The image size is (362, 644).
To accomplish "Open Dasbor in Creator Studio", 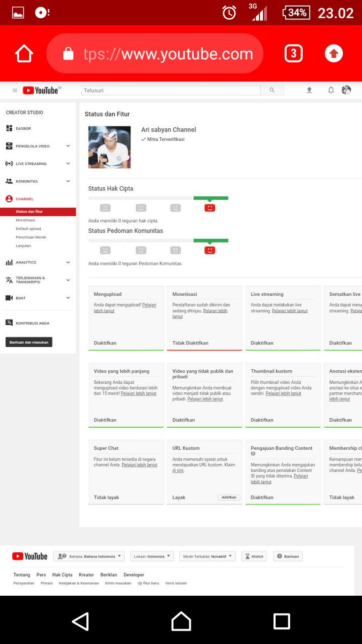I will (23, 129).
